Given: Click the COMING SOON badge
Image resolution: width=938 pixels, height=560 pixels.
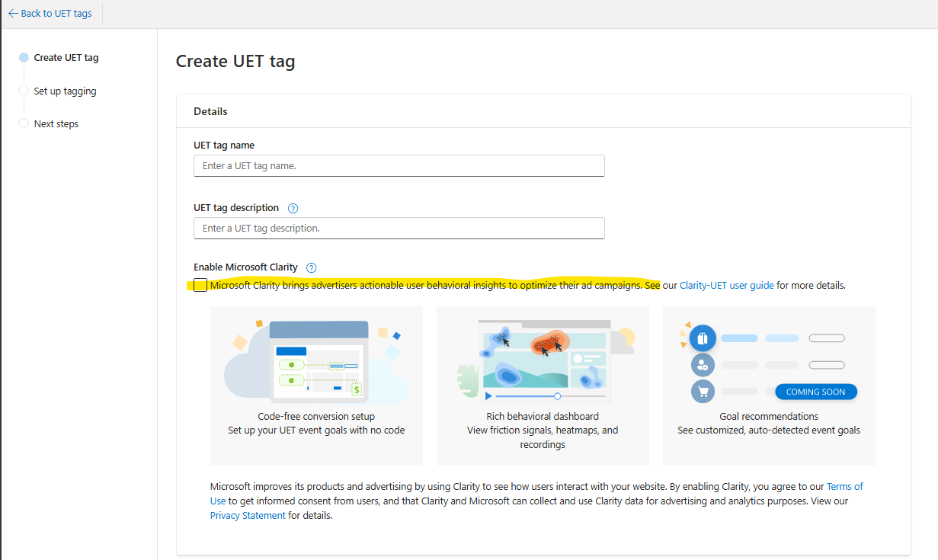Looking at the screenshot, I should pyautogui.click(x=816, y=392).
